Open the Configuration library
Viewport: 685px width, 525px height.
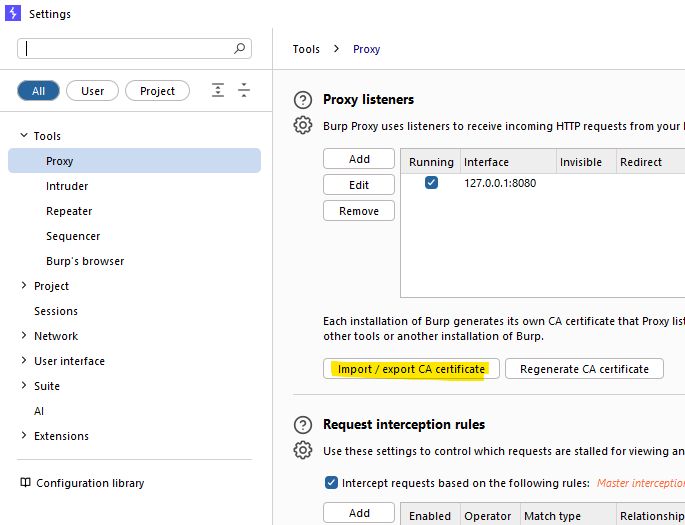point(82,483)
